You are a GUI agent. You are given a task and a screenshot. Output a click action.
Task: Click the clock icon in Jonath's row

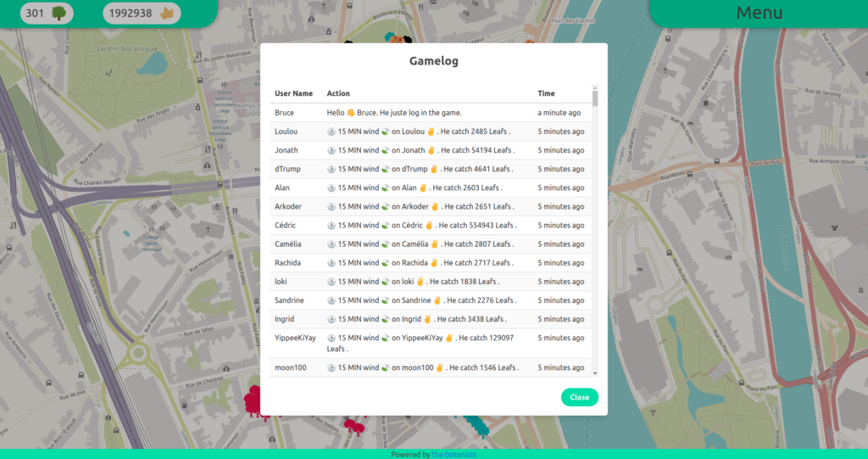click(x=331, y=150)
